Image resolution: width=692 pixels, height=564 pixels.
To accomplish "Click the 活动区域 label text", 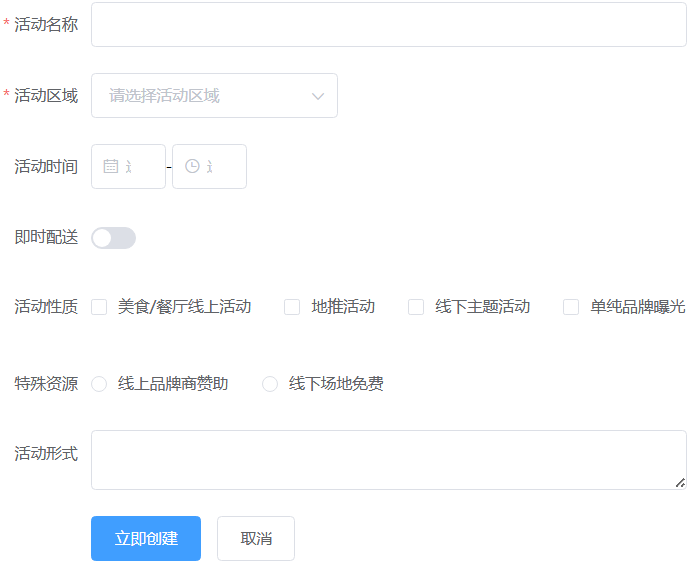I will click(46, 95).
